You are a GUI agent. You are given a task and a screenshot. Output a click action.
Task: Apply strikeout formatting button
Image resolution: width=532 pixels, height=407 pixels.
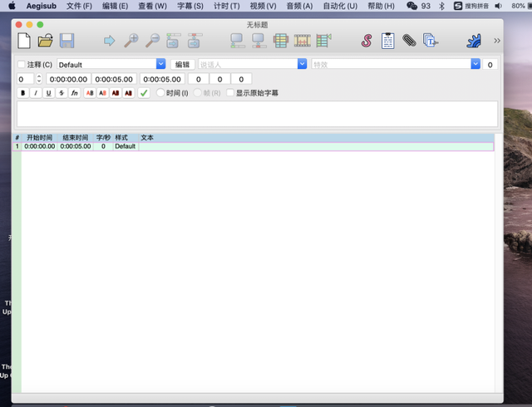[62, 93]
